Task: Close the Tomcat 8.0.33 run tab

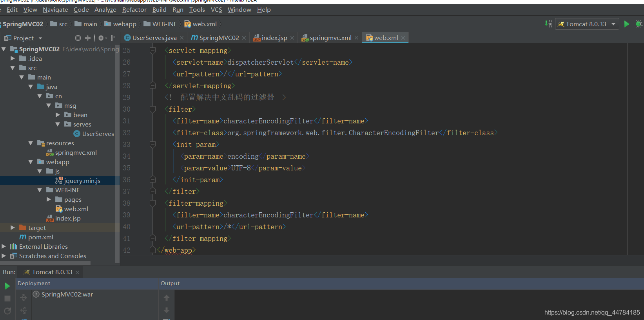Action: coord(78,273)
